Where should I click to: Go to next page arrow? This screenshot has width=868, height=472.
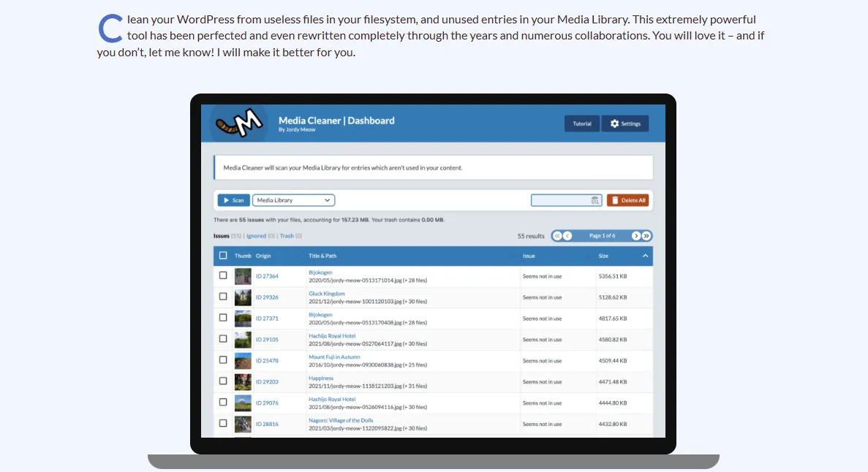636,236
